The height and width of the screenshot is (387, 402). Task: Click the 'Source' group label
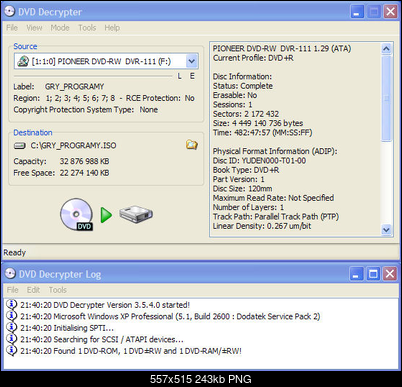[x=25, y=46]
